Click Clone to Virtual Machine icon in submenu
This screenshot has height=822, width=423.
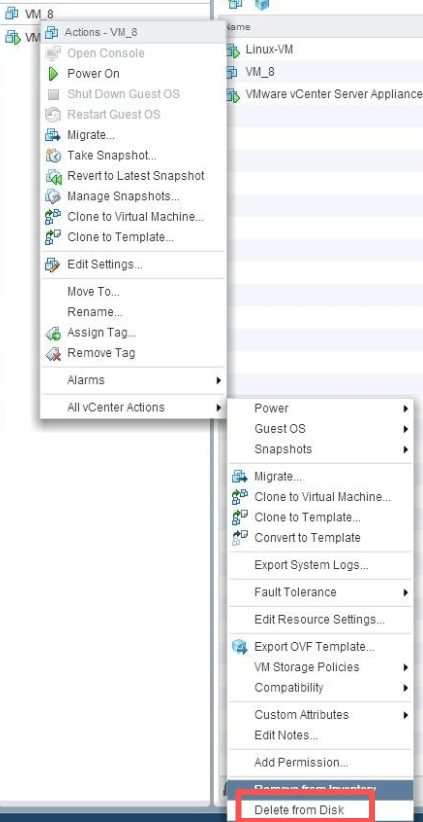tap(240, 497)
